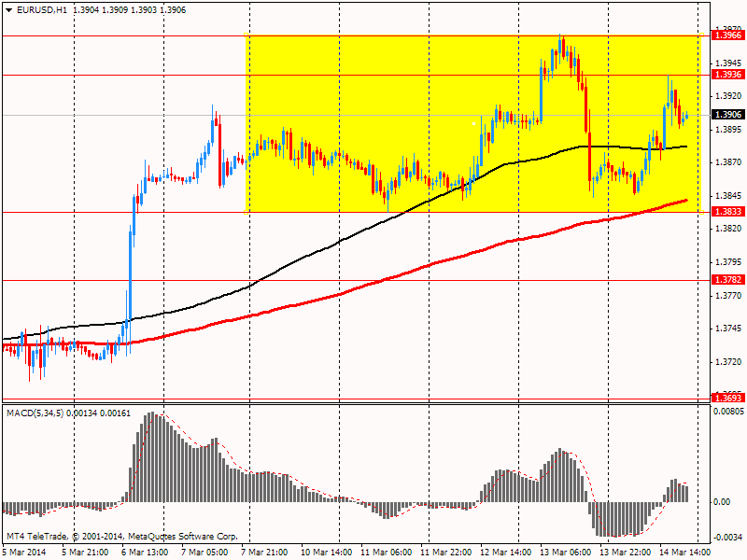The height and width of the screenshot is (560, 747).
Task: Click the 0.00 MACD scale value
Action: pos(722,502)
